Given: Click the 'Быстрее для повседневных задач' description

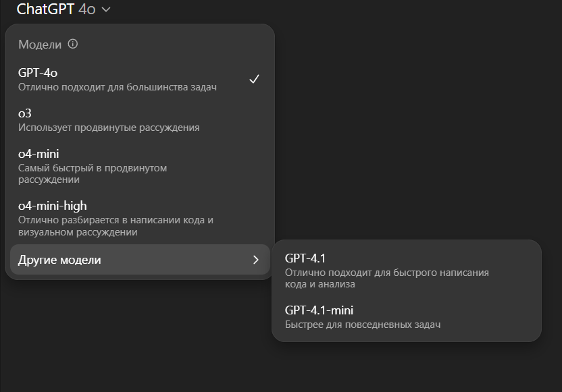Looking at the screenshot, I should (x=363, y=325).
